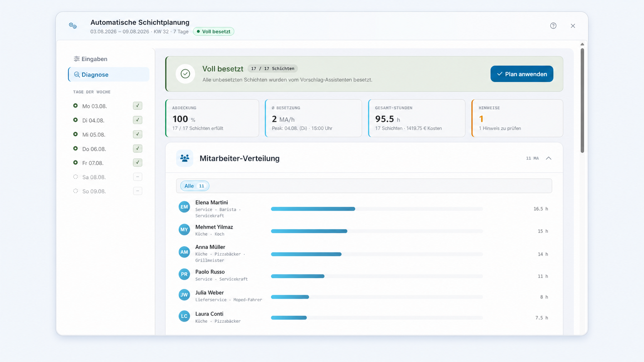The width and height of the screenshot is (644, 362).
Task: Toggle the Fr 07.08. checkbox
Action: coord(138,163)
